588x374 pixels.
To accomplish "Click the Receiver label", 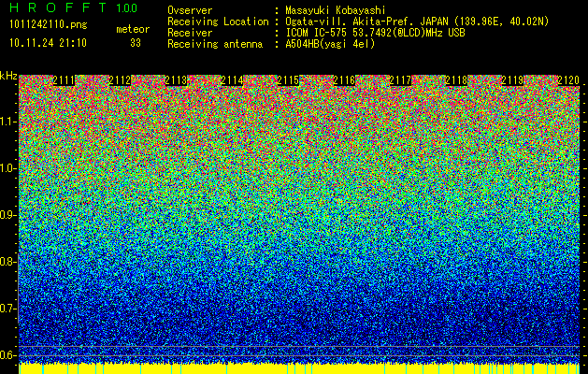I will 190,33.
